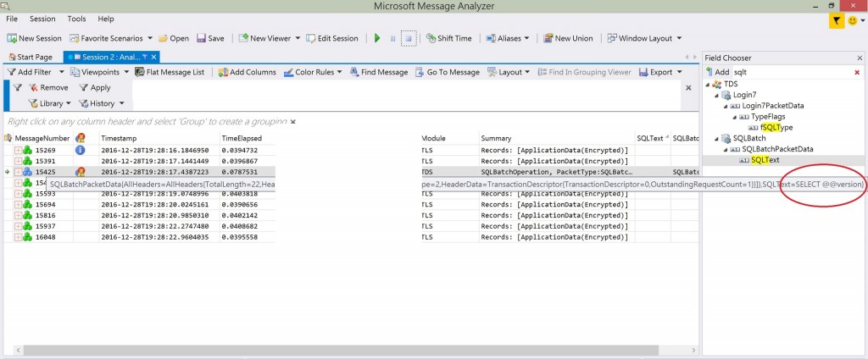Image resolution: width=868 pixels, height=359 pixels.
Task: Click Find Message button
Action: [379, 72]
